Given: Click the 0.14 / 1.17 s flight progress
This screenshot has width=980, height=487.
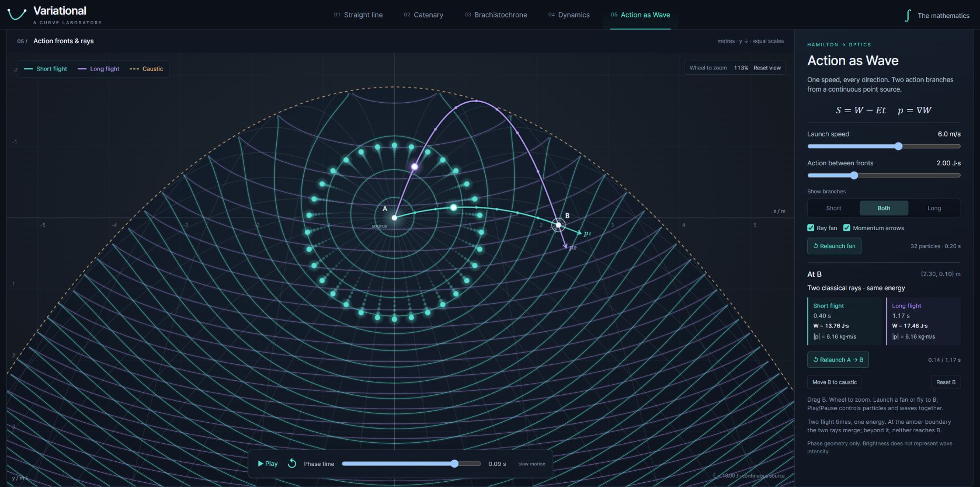Looking at the screenshot, I should coord(944,360).
